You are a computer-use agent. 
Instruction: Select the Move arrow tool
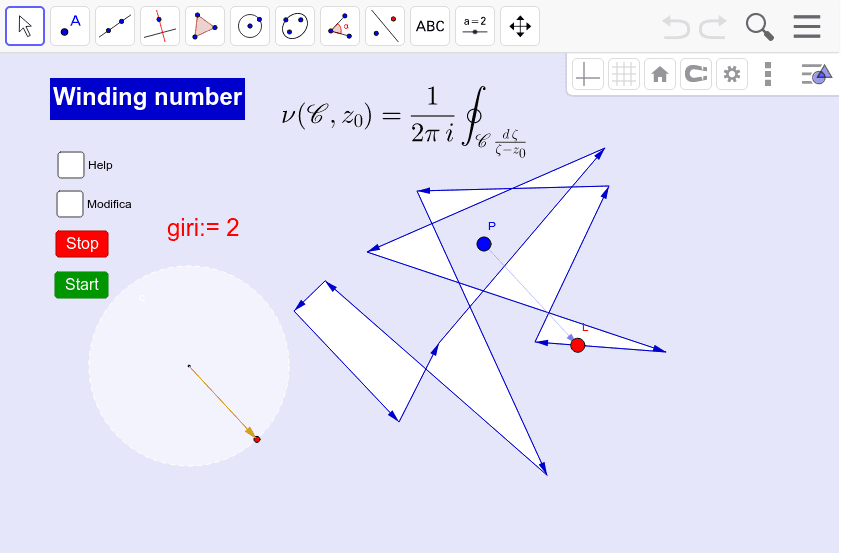[x=25, y=26]
